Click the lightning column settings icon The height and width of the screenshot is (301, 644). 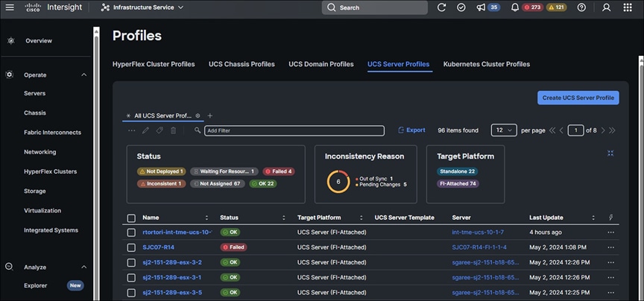click(x=610, y=218)
